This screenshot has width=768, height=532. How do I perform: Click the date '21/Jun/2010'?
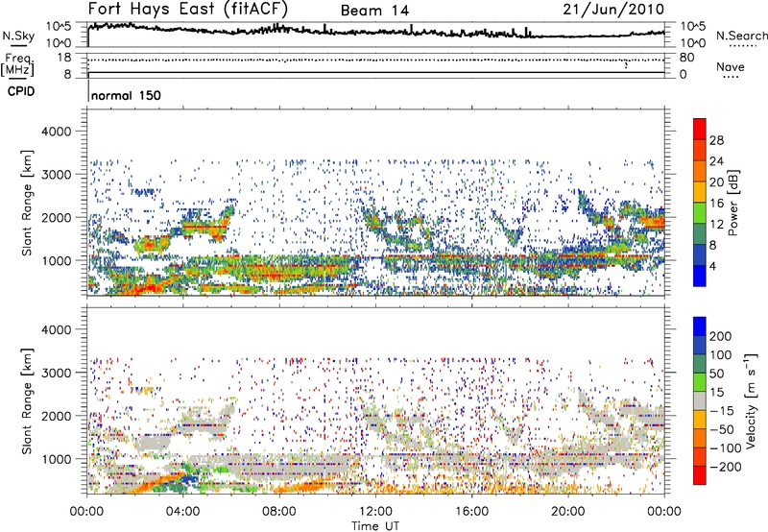click(x=613, y=10)
